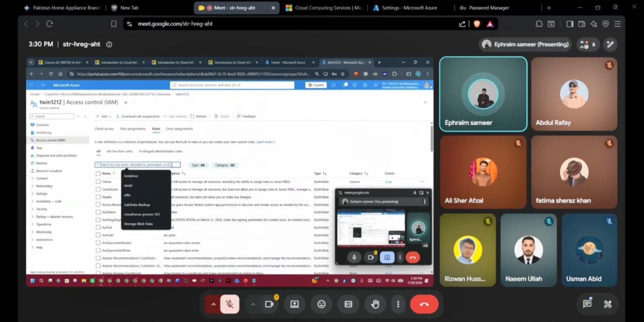Click the role name search field

[137, 165]
